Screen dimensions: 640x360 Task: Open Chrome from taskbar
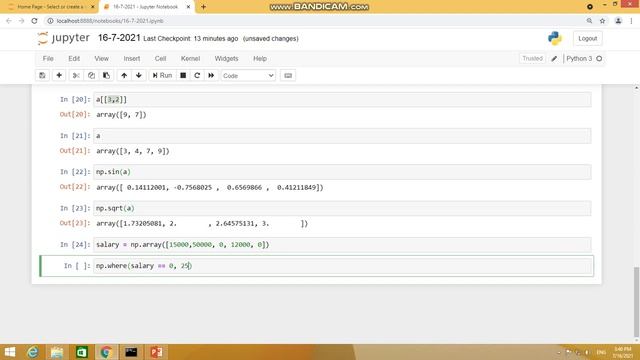click(106, 352)
